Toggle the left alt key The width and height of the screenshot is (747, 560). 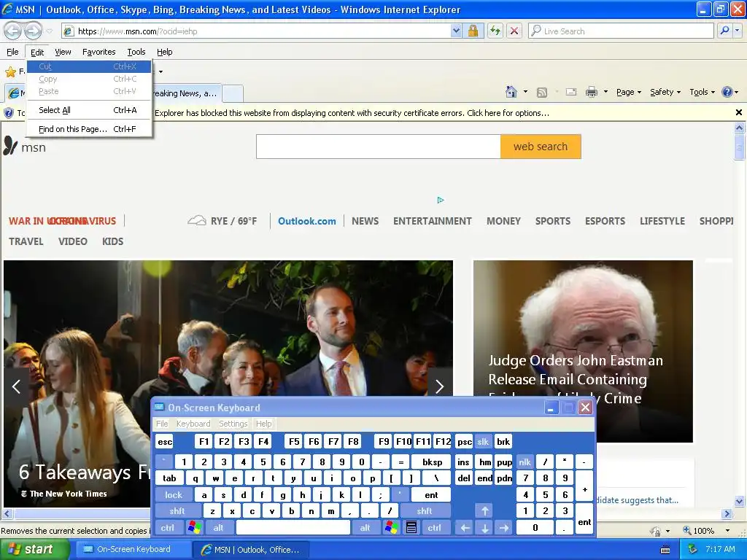click(x=218, y=528)
